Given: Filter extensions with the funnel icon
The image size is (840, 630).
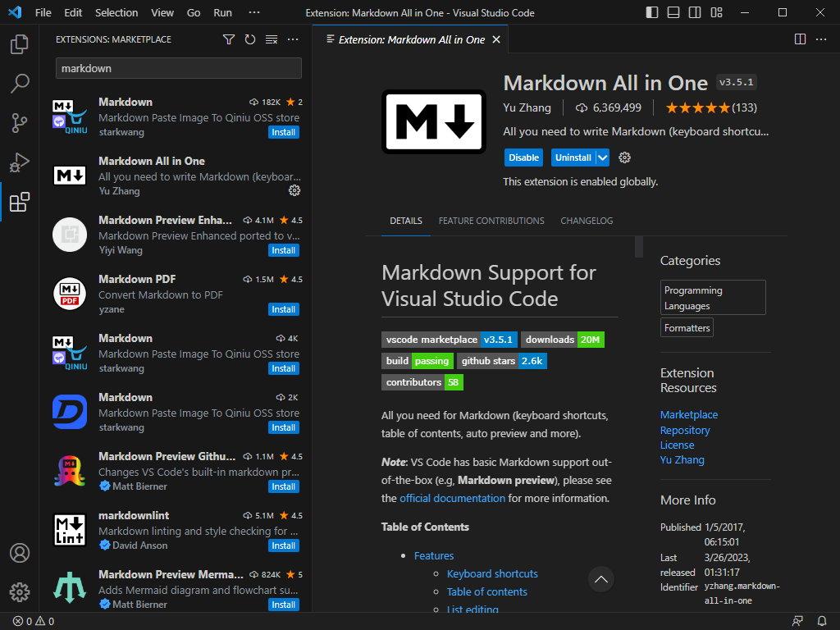Looking at the screenshot, I should click(x=229, y=39).
